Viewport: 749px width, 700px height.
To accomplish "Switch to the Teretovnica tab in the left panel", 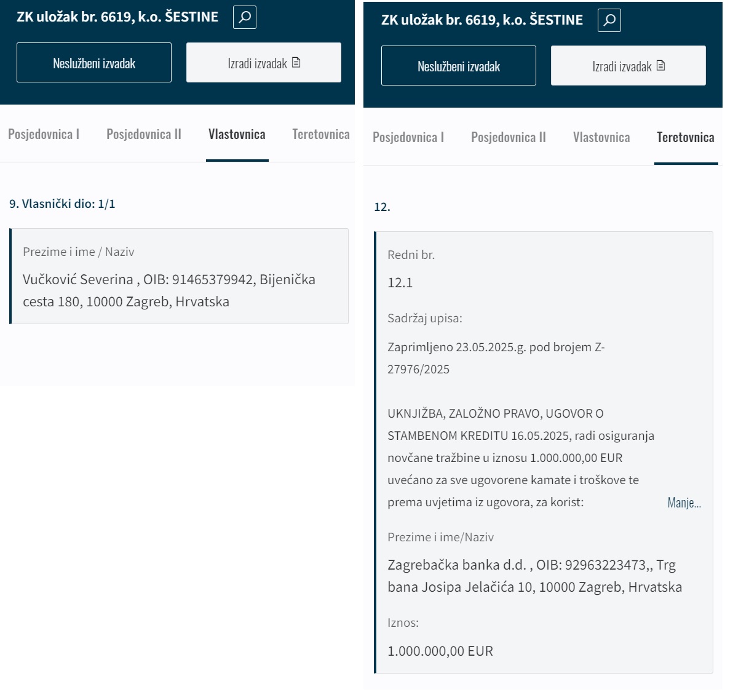I will pyautogui.click(x=321, y=134).
